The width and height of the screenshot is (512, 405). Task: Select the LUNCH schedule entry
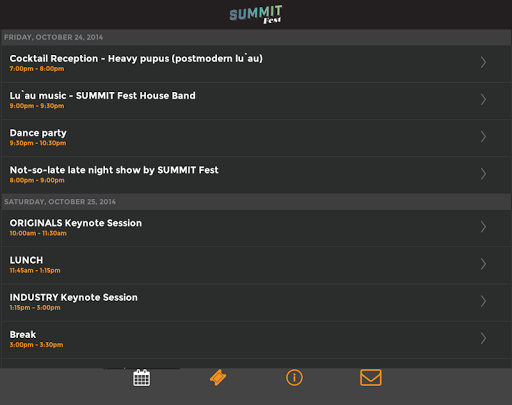[x=256, y=265]
